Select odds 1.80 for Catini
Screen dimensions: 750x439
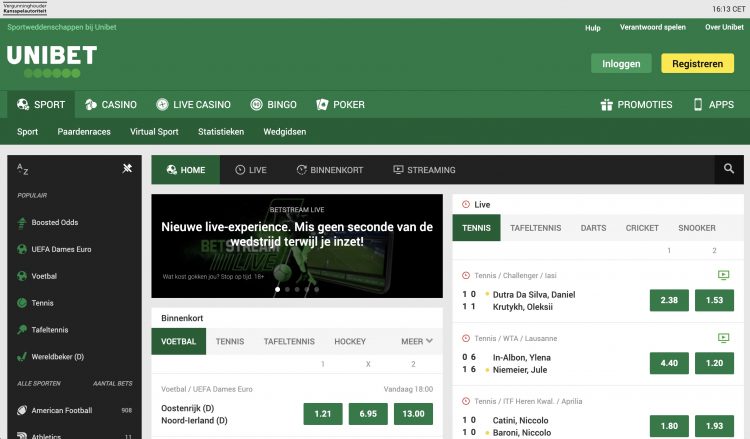(669, 426)
